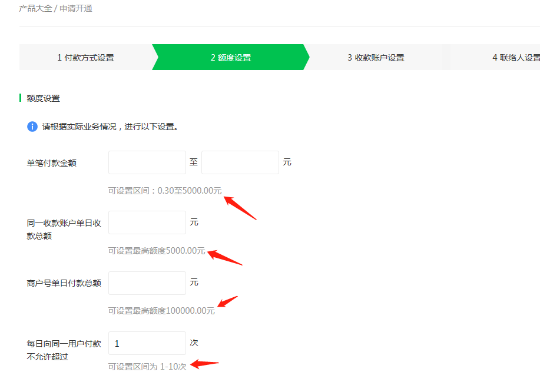Click the 申请开通 breadcrumb text
The height and width of the screenshot is (392, 540).
coord(76,8)
